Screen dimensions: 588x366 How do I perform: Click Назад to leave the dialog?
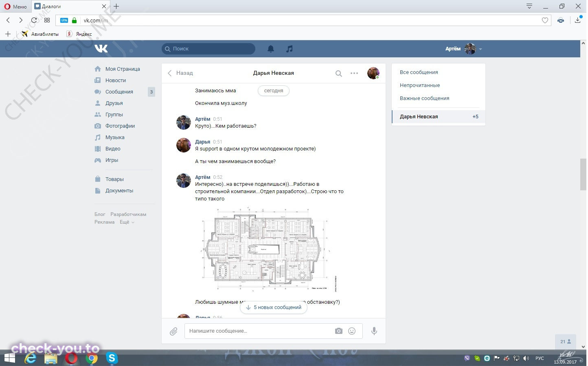(x=180, y=73)
